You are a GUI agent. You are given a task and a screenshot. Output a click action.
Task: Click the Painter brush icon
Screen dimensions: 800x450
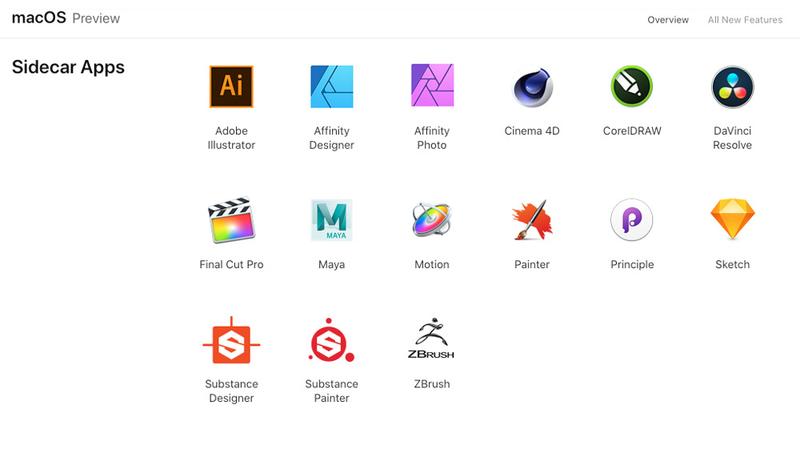(x=532, y=219)
